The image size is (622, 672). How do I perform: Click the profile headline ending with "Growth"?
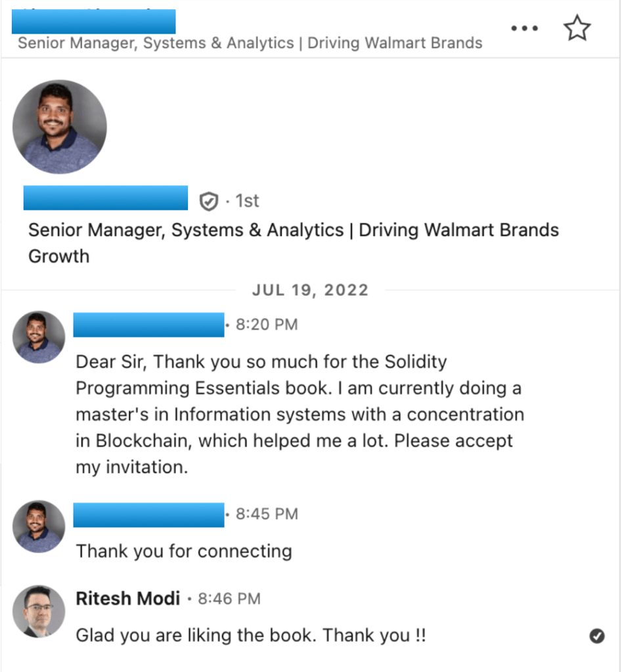point(293,242)
